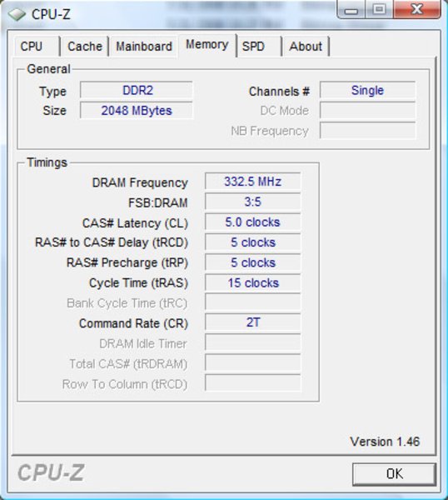Close the CPU-Z window

tap(417, 9)
